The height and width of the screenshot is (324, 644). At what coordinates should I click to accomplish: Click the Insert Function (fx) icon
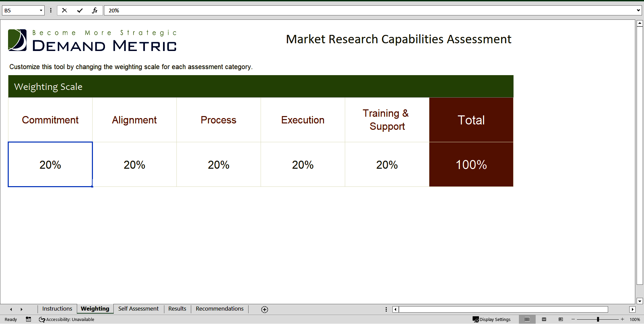pos(95,10)
